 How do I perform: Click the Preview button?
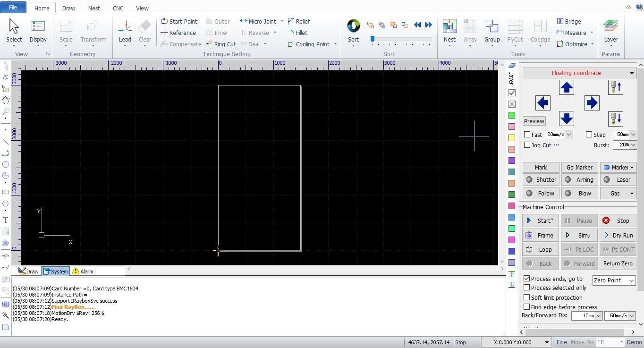534,121
